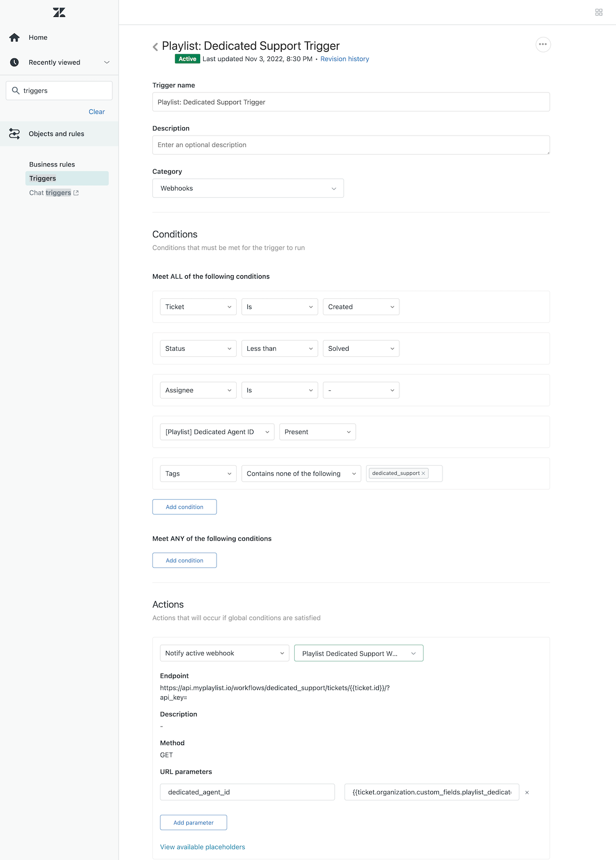Click the Zendesk logo icon
This screenshot has height=860, width=616.
tap(59, 12)
